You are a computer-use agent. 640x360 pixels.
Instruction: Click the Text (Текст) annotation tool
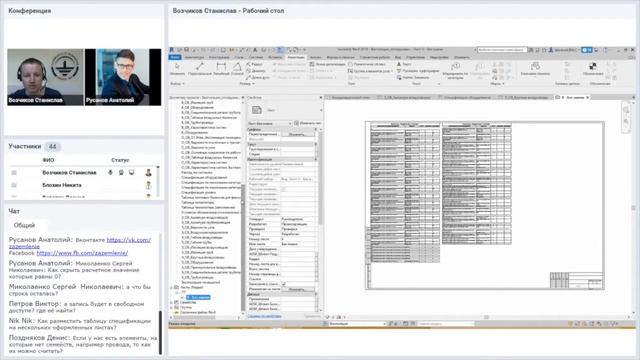click(x=404, y=64)
